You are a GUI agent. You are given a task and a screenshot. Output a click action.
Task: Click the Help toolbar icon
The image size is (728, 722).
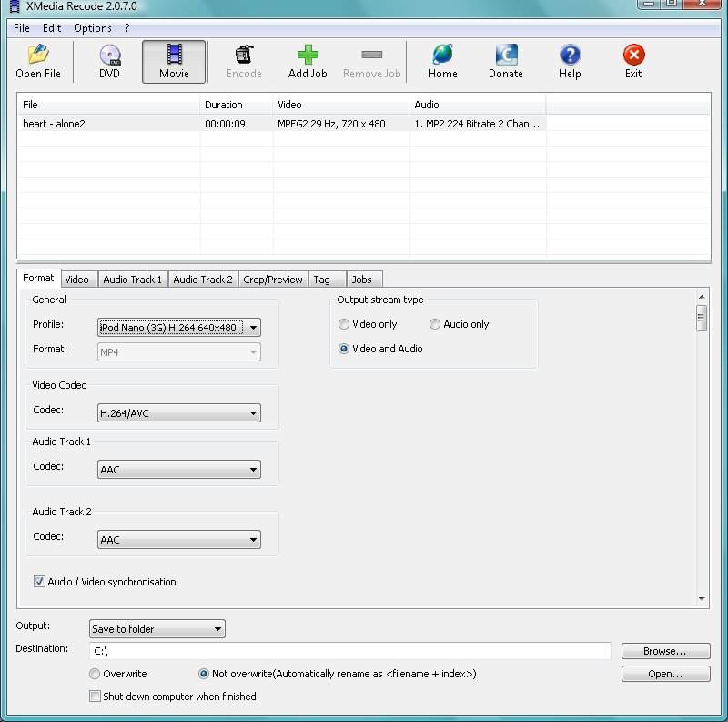point(569,60)
